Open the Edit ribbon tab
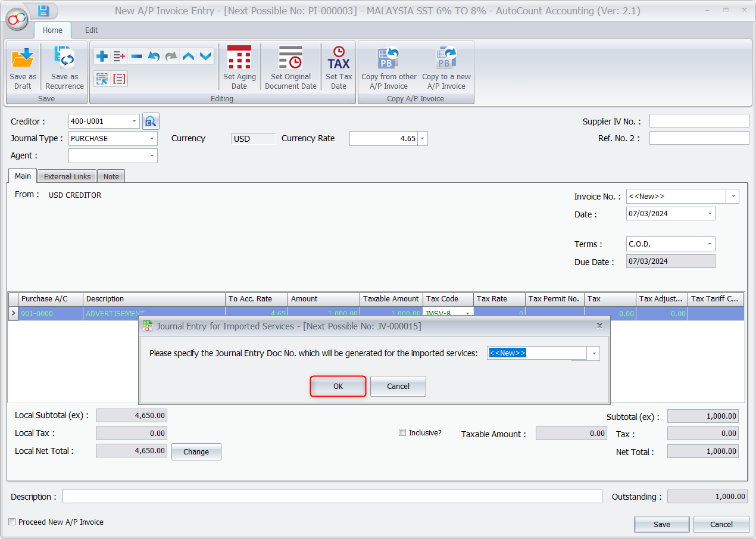This screenshot has height=539, width=756. pos(91,30)
